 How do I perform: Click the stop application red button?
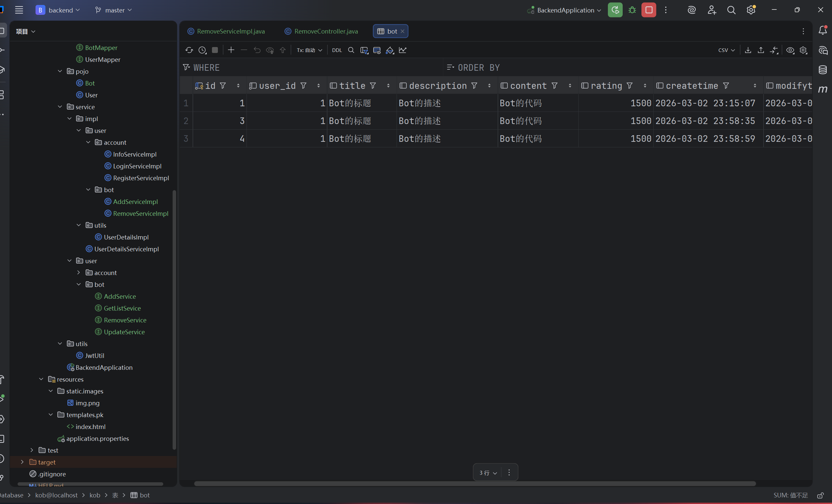click(649, 10)
